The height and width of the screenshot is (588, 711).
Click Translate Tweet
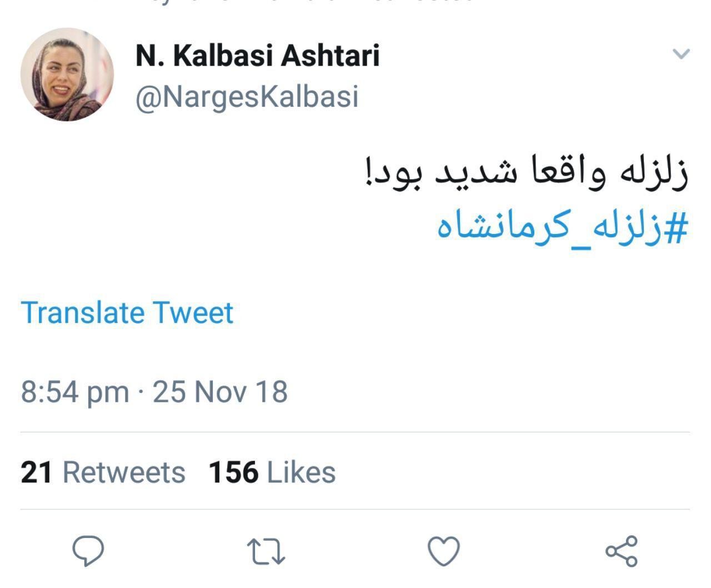[x=127, y=312]
